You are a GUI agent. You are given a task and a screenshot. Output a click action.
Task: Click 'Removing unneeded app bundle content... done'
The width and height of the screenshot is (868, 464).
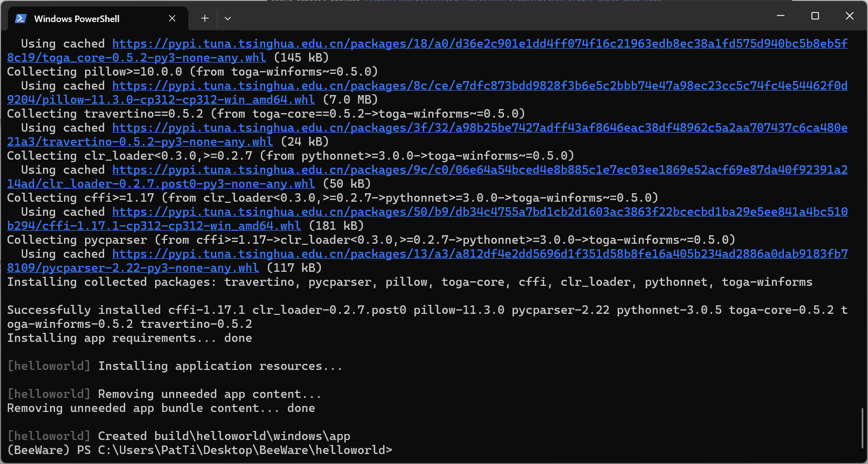[x=161, y=408]
